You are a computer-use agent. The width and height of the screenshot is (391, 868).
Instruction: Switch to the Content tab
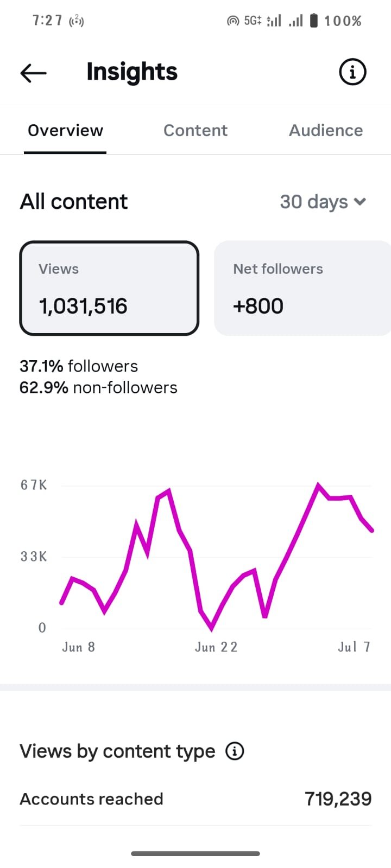(x=195, y=130)
